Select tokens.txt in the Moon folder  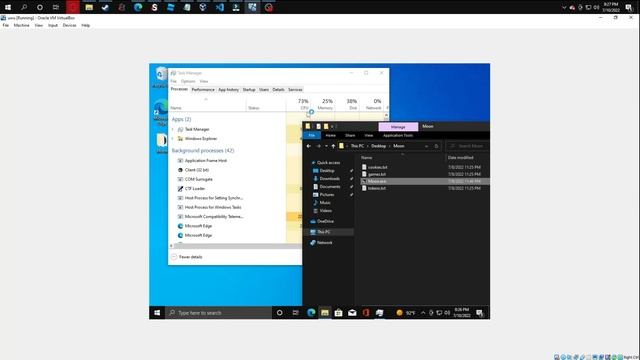pyautogui.click(x=376, y=188)
